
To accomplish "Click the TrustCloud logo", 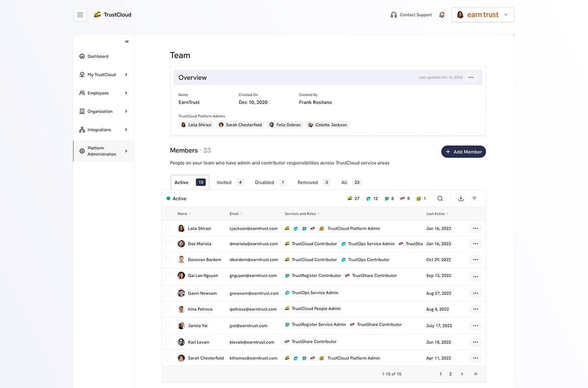I will [113, 15].
